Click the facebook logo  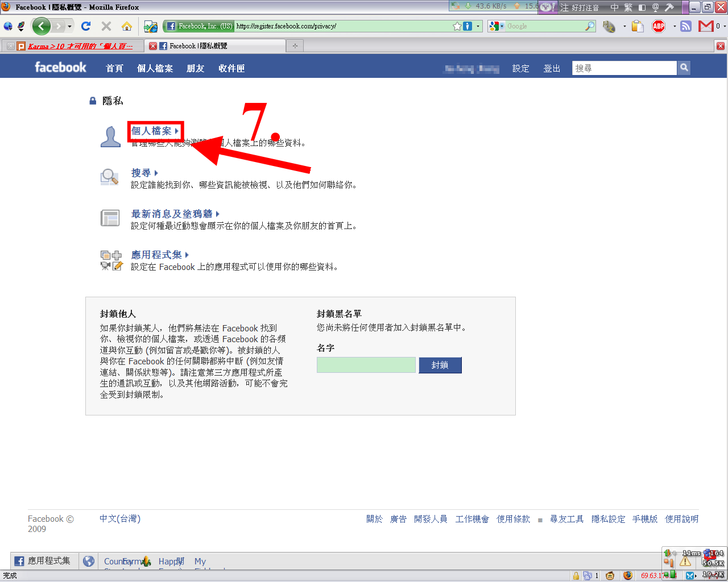pyautogui.click(x=60, y=67)
